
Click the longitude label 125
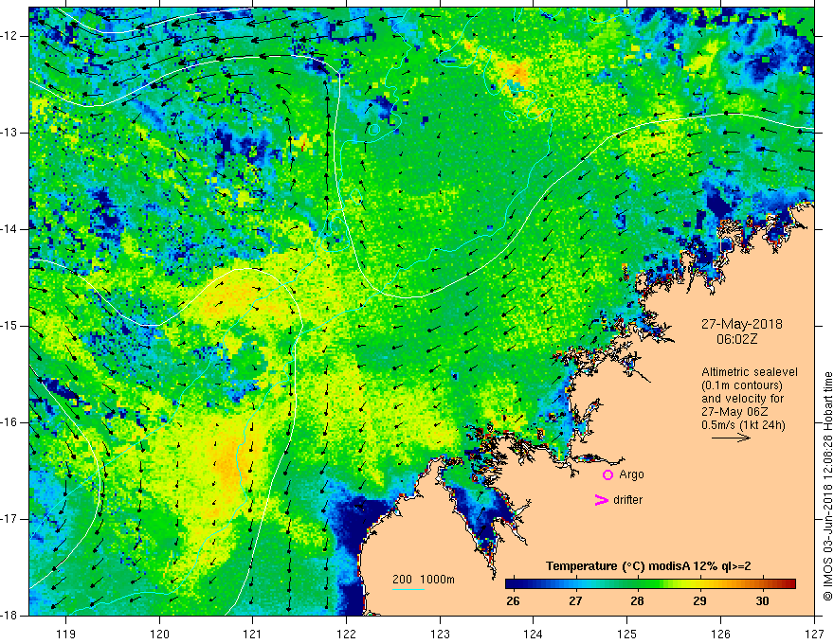pyautogui.click(x=627, y=634)
